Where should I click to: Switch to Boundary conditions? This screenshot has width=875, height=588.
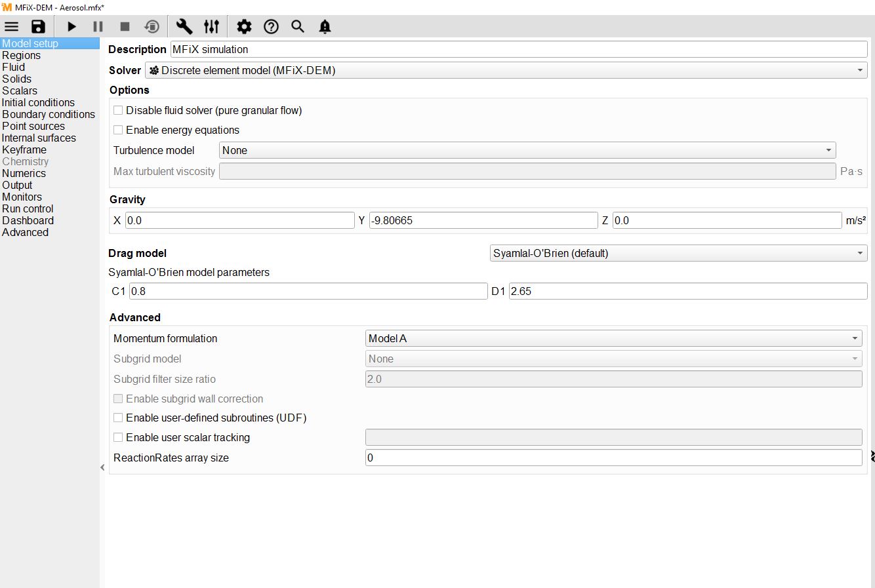pyautogui.click(x=50, y=114)
